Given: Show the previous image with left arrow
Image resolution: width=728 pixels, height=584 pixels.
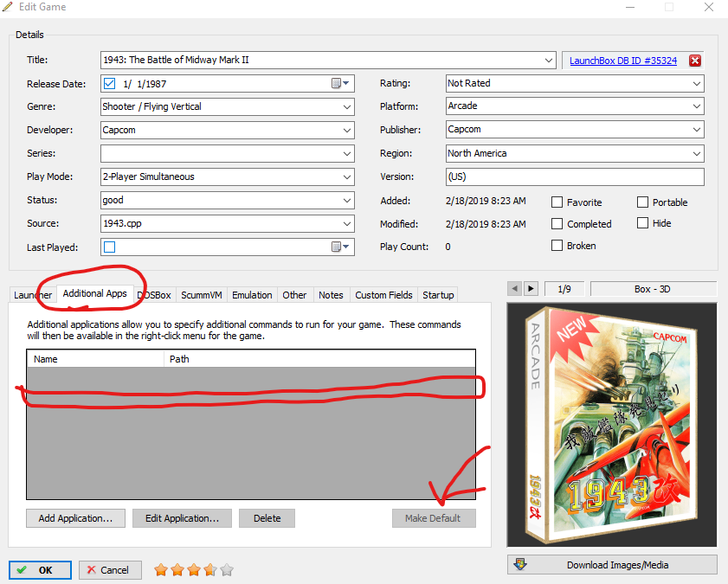Looking at the screenshot, I should point(514,289).
